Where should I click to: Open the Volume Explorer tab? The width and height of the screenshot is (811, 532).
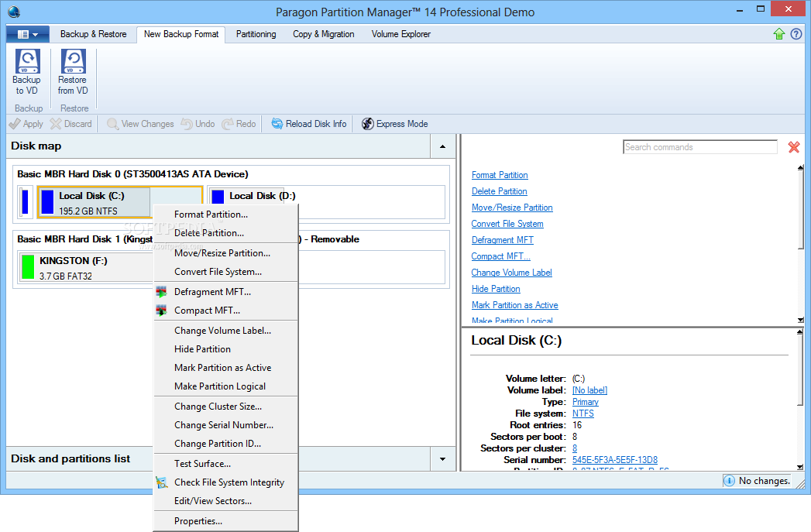tap(400, 34)
